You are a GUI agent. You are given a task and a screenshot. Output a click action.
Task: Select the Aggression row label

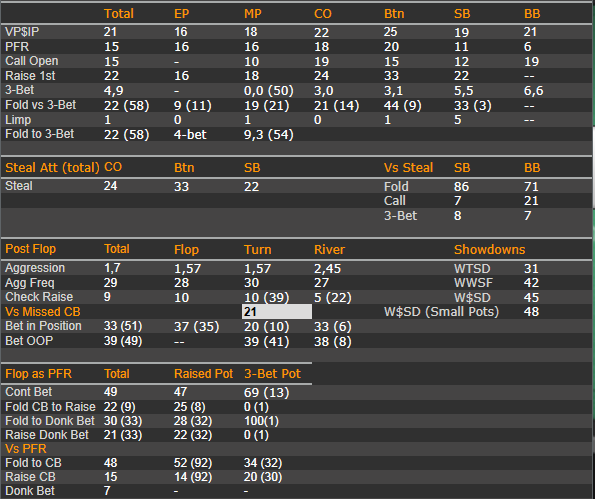(35, 268)
